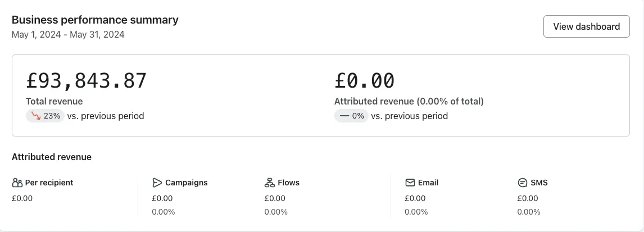Viewport: 644px width, 232px height.
Task: Click the Campaigns label
Action: [187, 183]
